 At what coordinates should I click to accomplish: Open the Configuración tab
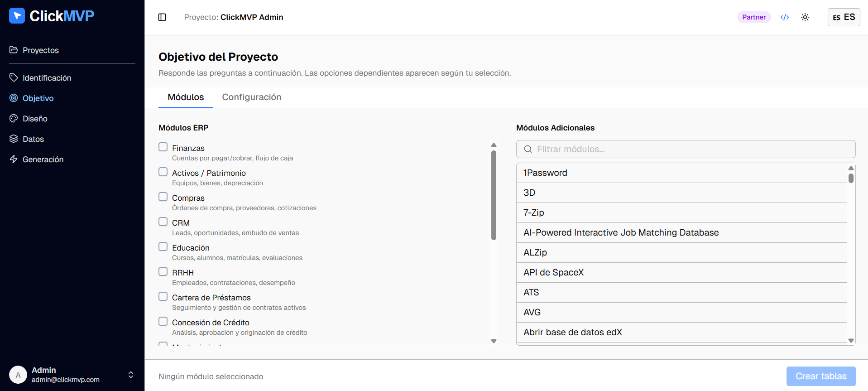point(252,97)
